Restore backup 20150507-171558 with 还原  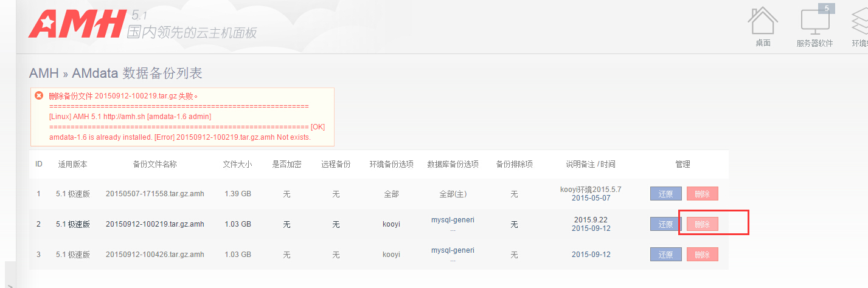pos(665,194)
